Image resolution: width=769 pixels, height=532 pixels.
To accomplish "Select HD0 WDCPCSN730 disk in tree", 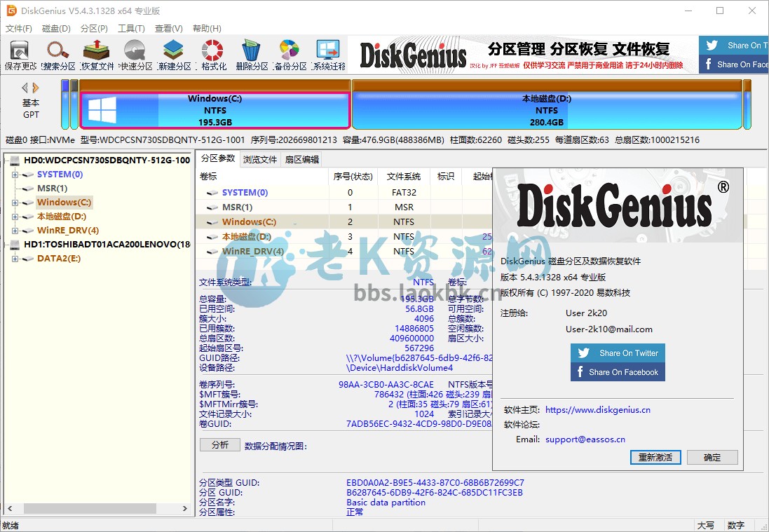I will coord(107,160).
